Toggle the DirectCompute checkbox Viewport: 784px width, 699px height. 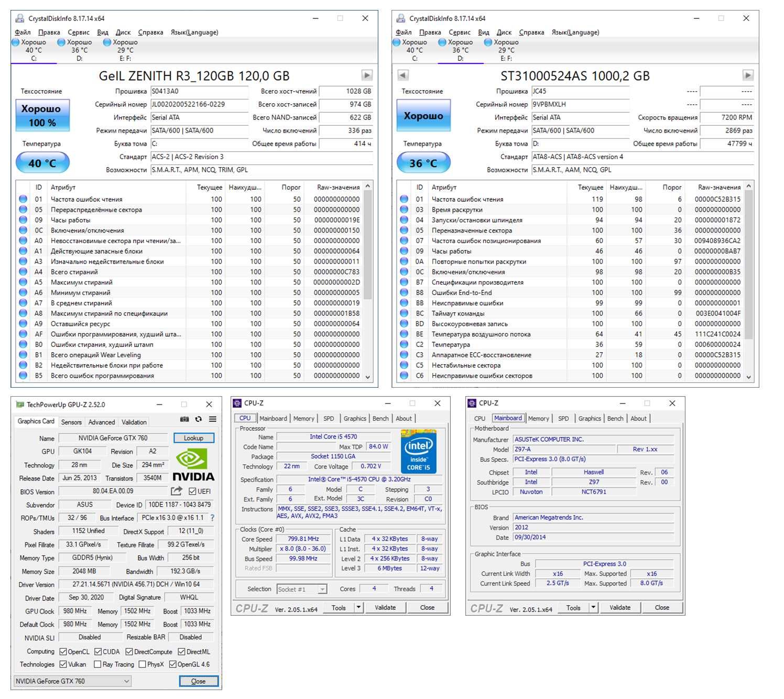tap(129, 652)
